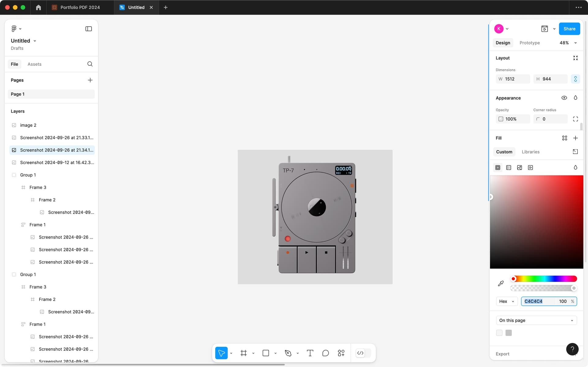The image size is (588, 367).
Task: Expand Frame tool options chevron
Action: tap(253, 353)
